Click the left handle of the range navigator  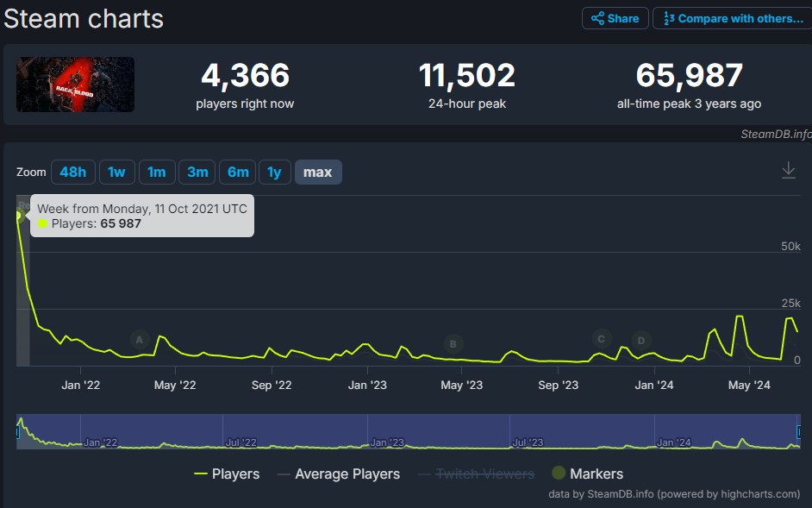[x=17, y=431]
